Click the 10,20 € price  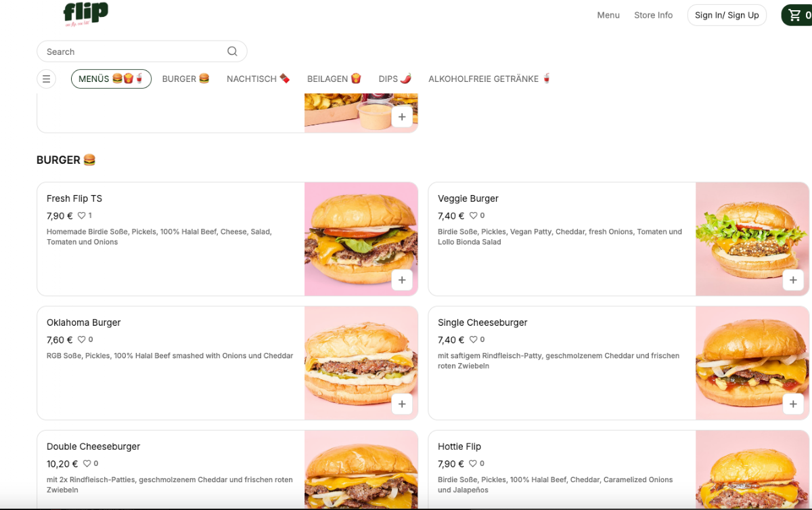click(x=62, y=464)
